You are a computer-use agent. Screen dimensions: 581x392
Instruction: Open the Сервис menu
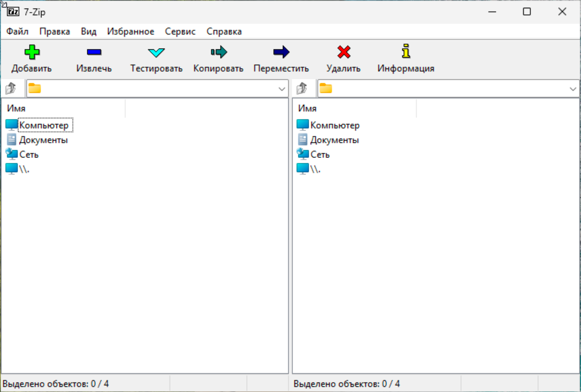click(x=180, y=31)
